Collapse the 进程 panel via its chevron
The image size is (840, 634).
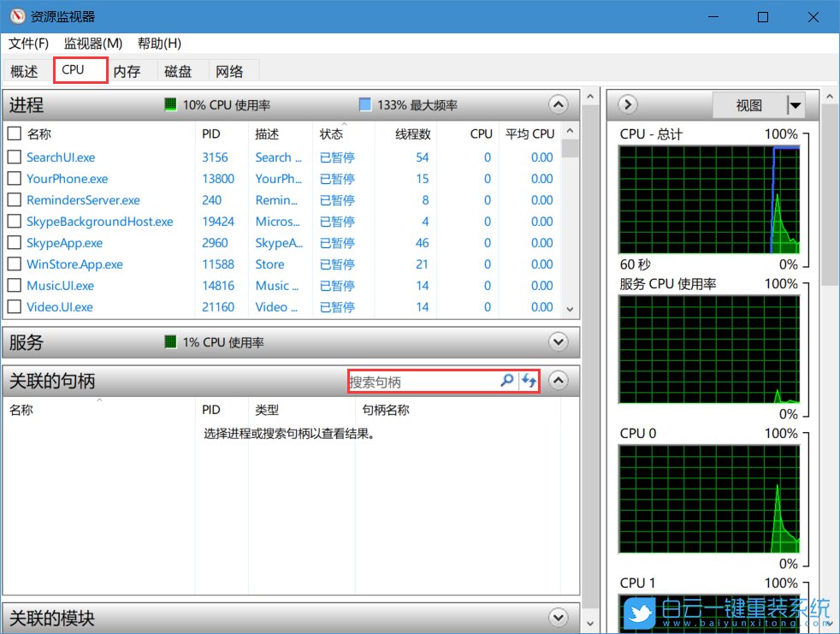coord(558,104)
